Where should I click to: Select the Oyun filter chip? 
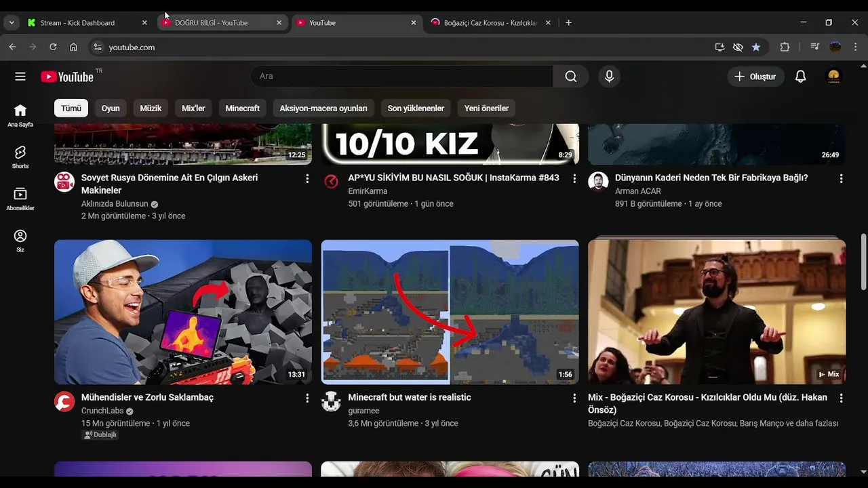pos(111,108)
